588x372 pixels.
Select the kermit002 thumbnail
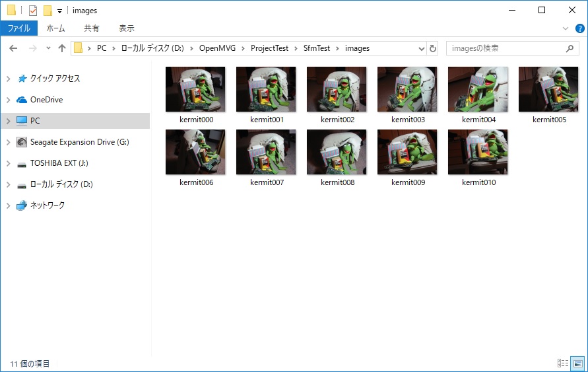click(x=337, y=89)
